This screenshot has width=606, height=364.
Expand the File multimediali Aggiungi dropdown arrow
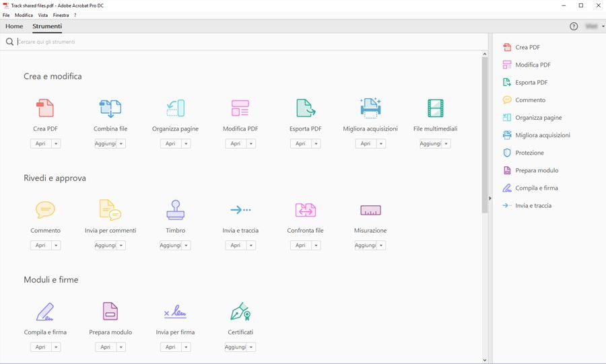[x=446, y=143]
